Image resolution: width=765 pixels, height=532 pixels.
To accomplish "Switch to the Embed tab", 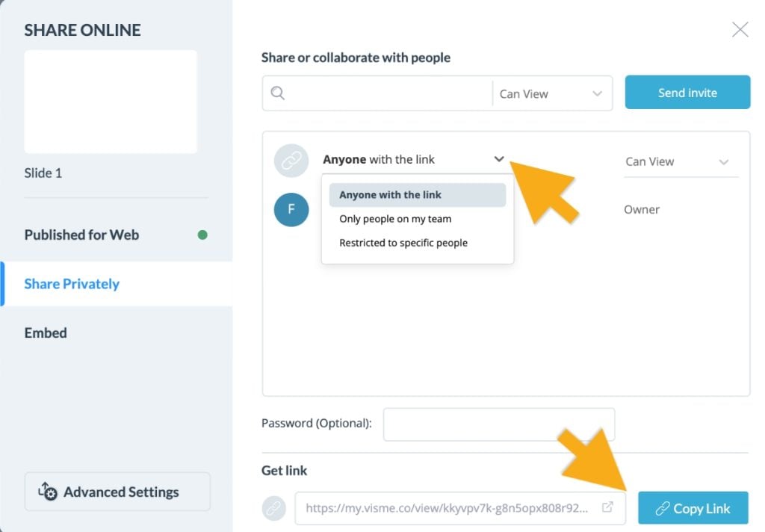I will 45,332.
